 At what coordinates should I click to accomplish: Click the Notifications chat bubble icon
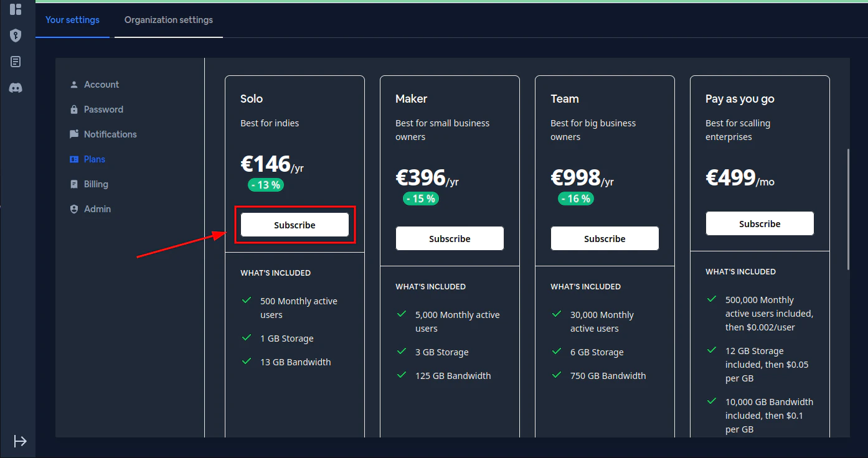click(74, 134)
